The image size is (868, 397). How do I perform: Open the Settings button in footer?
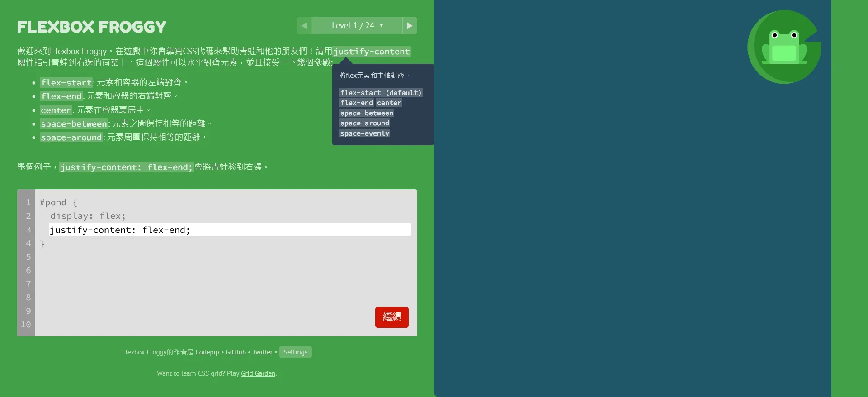click(296, 352)
